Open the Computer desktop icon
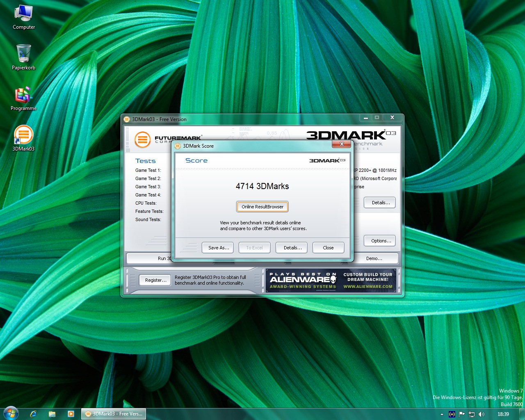The image size is (525, 420). (23, 14)
